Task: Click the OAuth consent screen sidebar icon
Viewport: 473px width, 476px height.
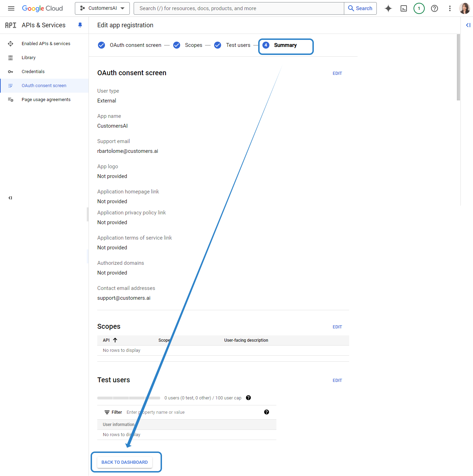Action: pyautogui.click(x=10, y=86)
